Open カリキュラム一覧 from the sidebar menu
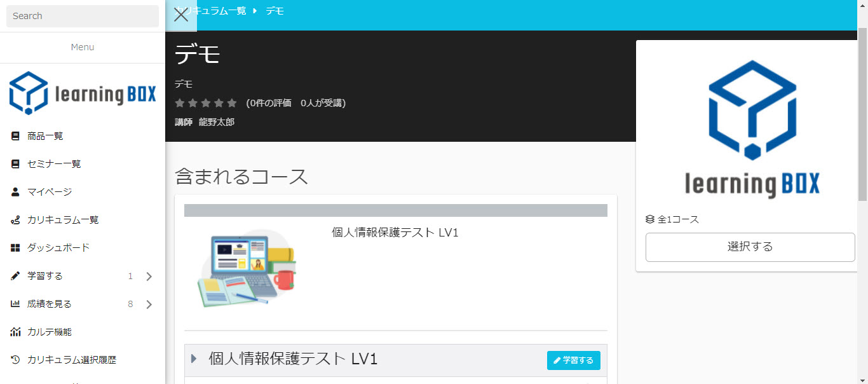 [63, 220]
